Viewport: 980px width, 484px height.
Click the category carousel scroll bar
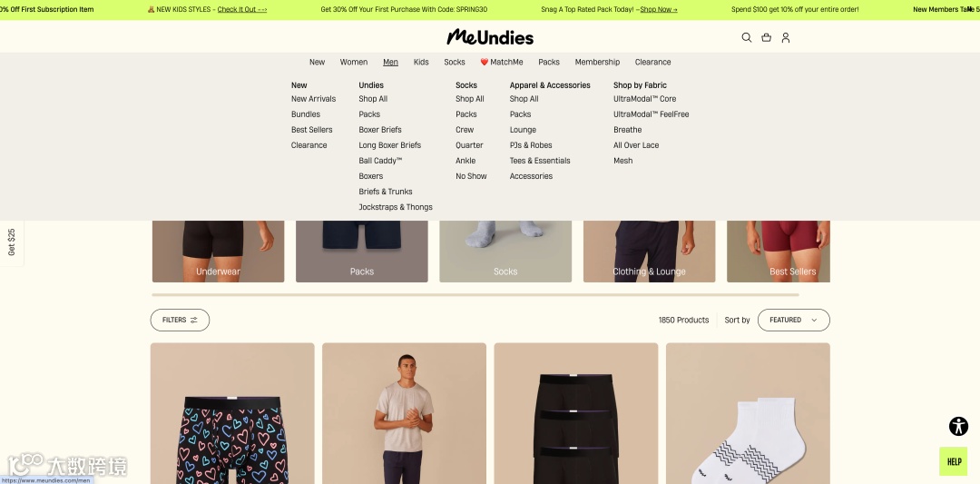coord(475,294)
